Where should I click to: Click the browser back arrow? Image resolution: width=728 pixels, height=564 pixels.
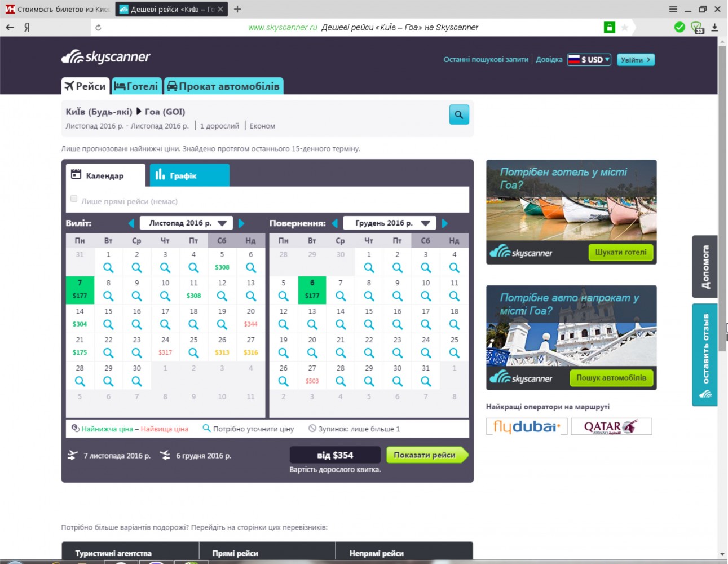tap(10, 27)
